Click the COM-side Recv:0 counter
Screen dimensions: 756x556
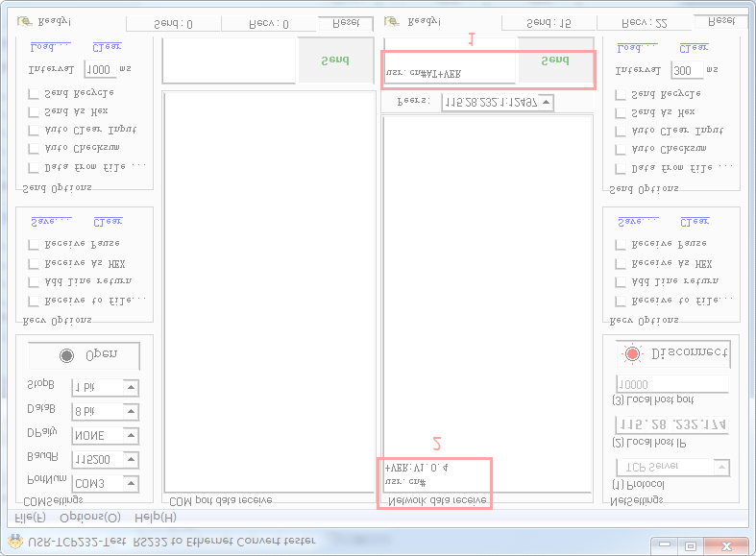(269, 24)
